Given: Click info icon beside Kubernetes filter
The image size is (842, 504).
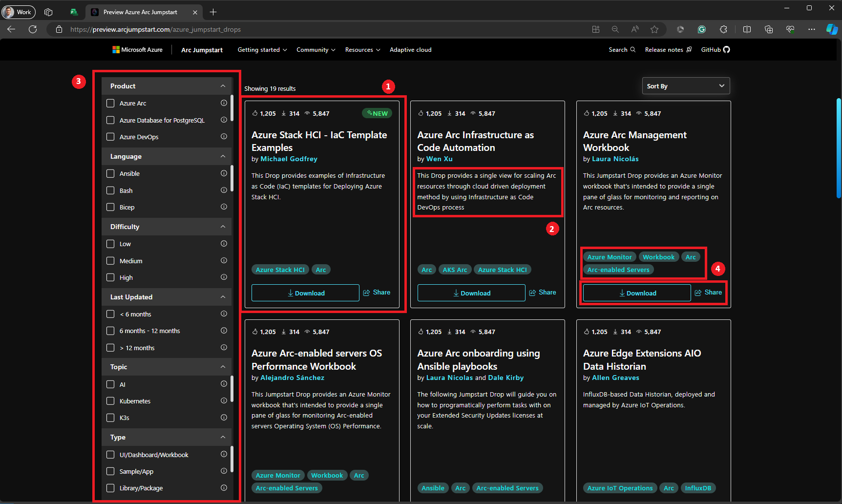Looking at the screenshot, I should pyautogui.click(x=224, y=400).
